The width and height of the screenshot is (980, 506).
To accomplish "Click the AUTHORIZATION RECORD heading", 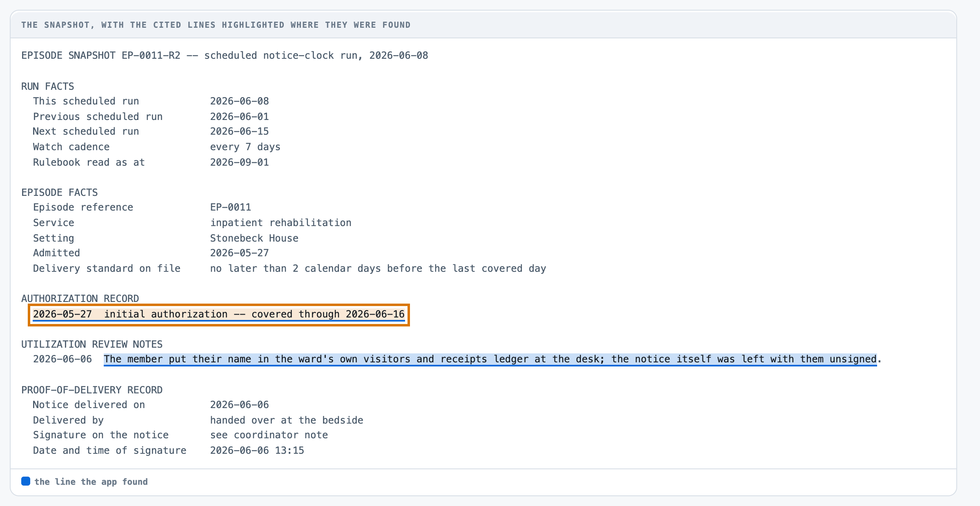I will (x=80, y=299).
